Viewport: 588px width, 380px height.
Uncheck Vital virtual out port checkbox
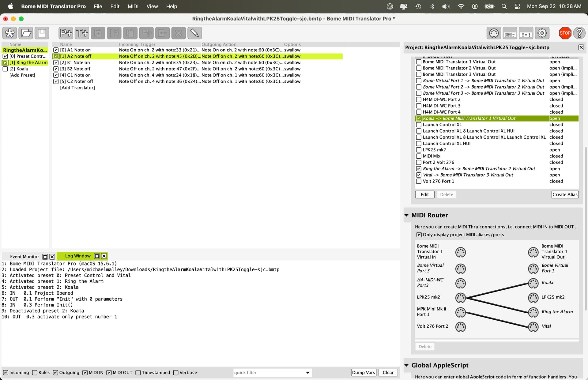[419, 175]
